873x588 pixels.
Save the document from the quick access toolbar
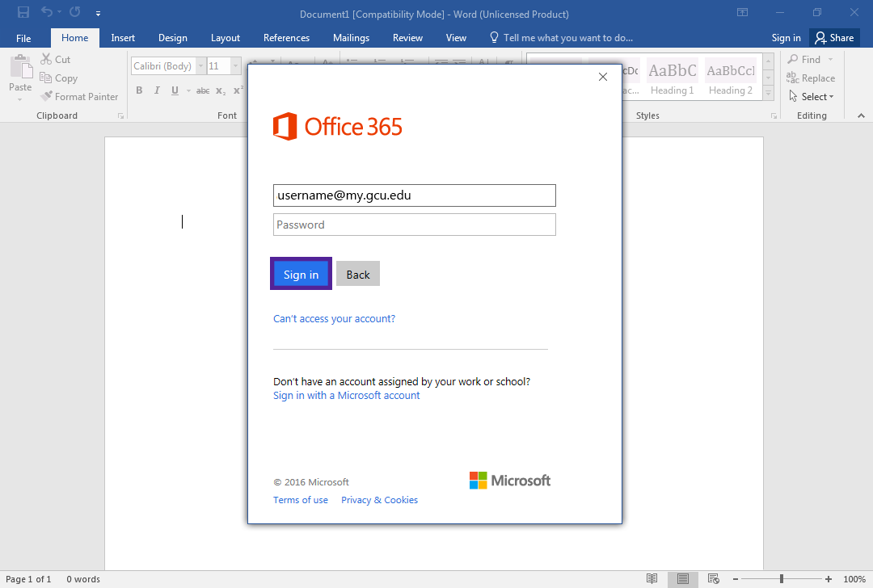tap(23, 12)
